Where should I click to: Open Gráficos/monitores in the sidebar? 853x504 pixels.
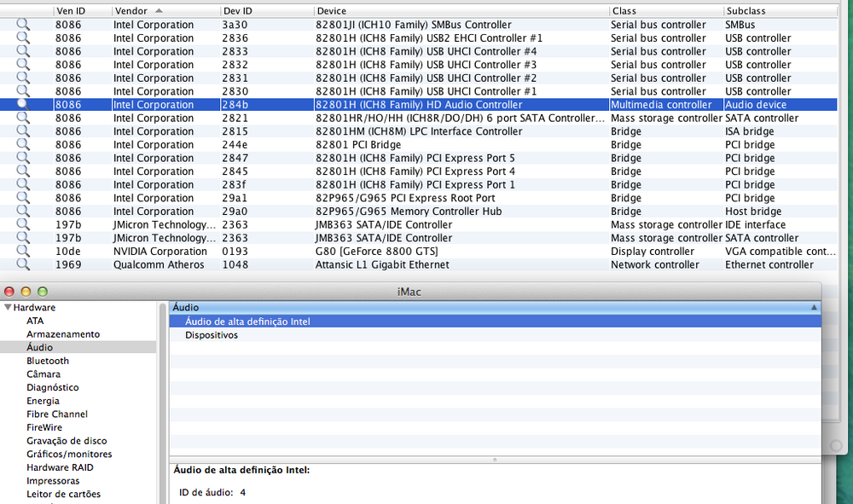[69, 455]
